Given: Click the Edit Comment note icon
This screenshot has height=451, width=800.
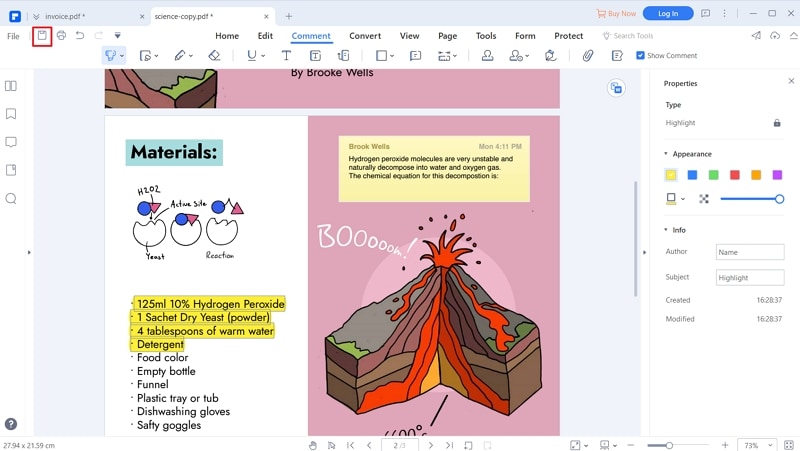Looking at the screenshot, I should pos(617,55).
